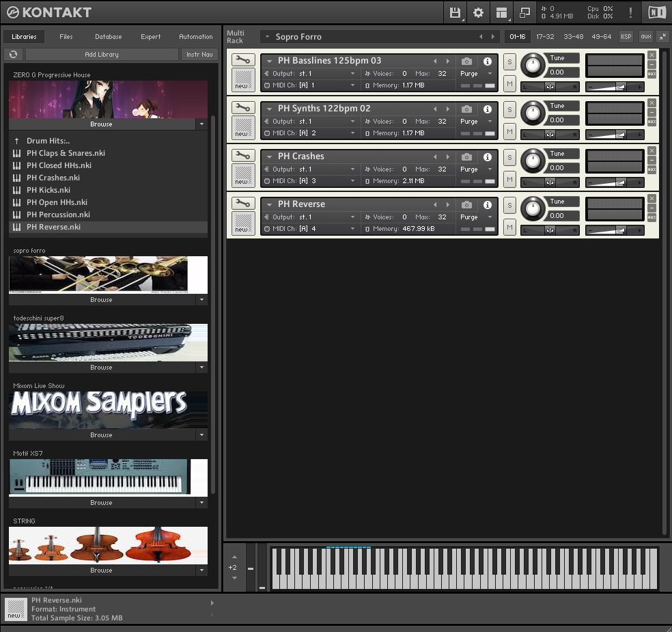
Task: Solo the PH Basslines 125bpm 03 instrument
Action: pyautogui.click(x=509, y=61)
